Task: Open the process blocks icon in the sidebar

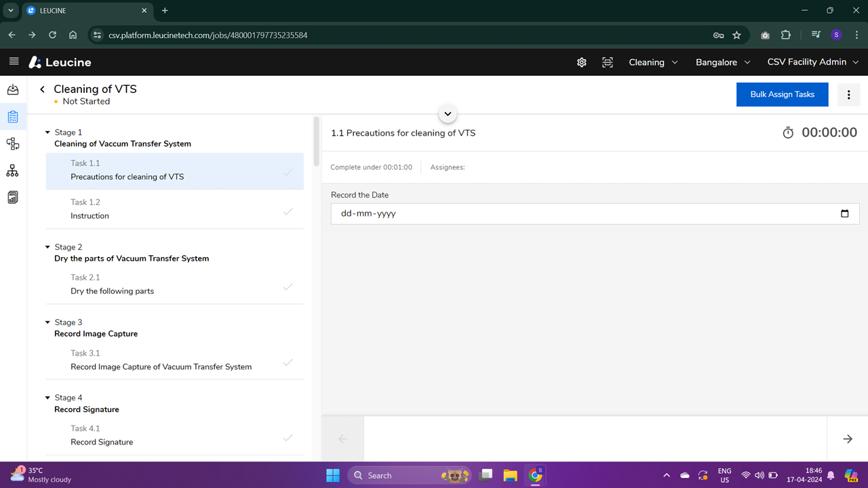Action: pyautogui.click(x=13, y=144)
